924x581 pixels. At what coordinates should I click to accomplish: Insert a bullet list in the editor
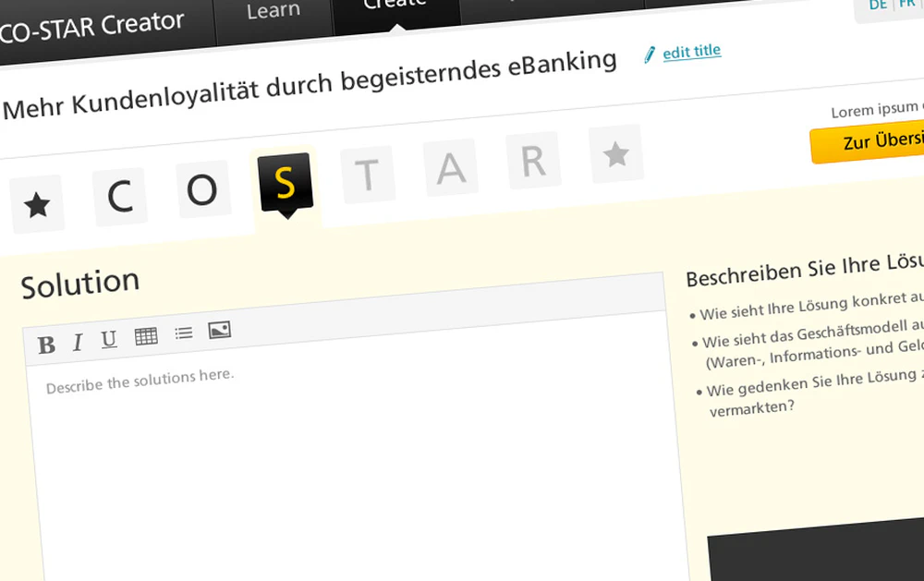point(184,333)
